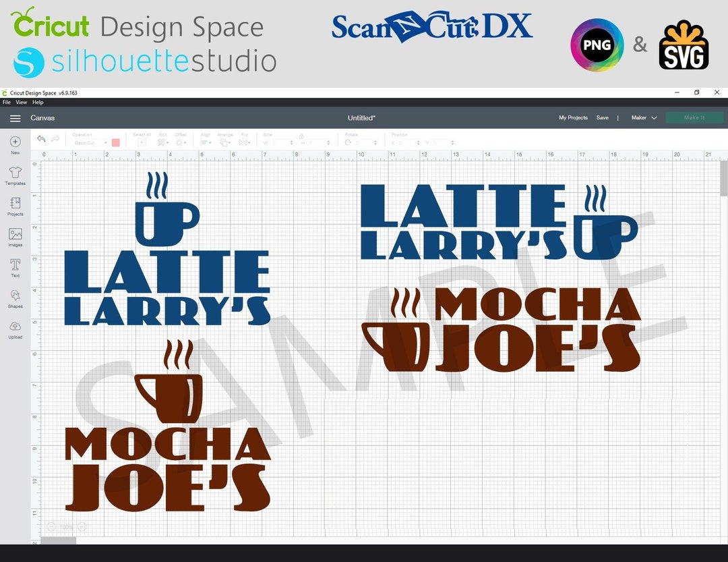
Task: Open the Projects sidebar icon
Action: pos(15,206)
